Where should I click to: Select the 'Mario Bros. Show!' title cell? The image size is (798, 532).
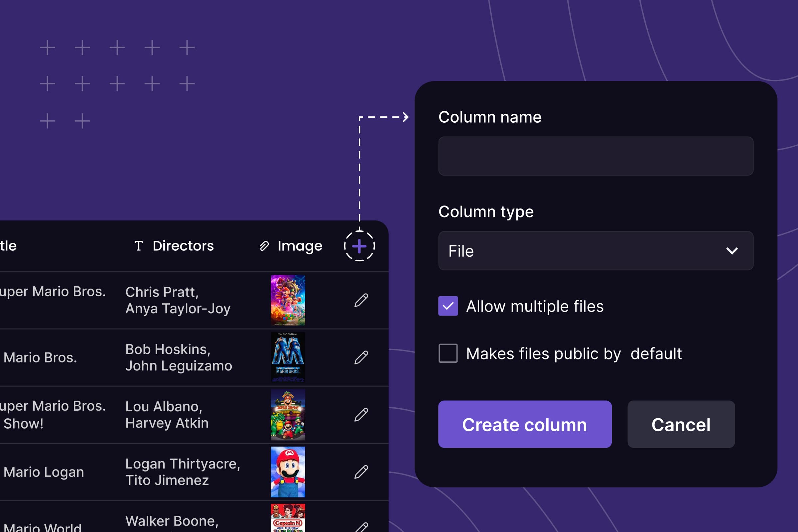pos(53,415)
